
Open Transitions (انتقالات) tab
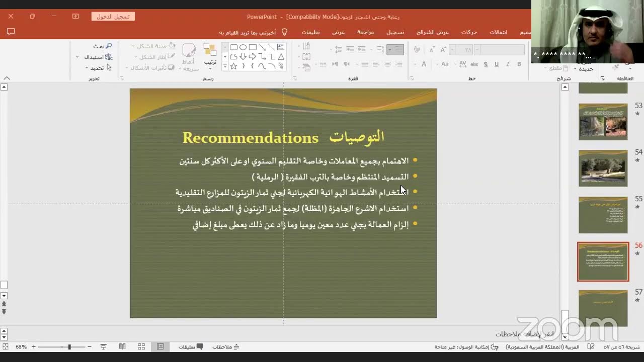click(498, 32)
